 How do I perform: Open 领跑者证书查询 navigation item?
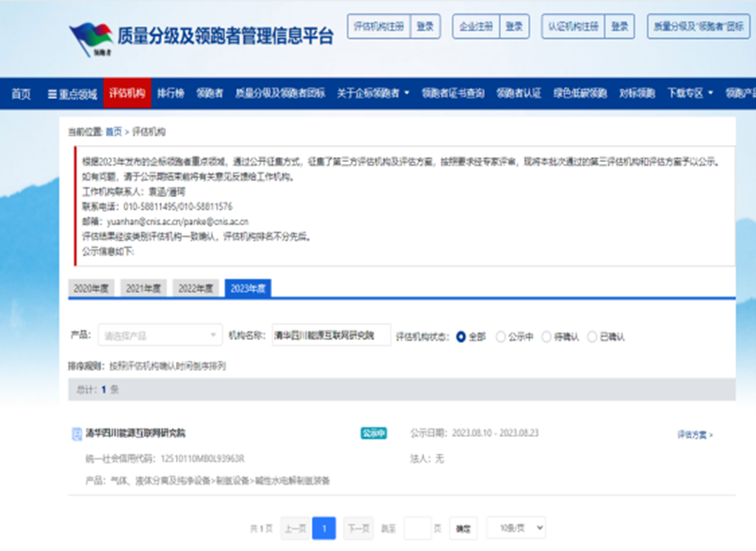tap(453, 93)
